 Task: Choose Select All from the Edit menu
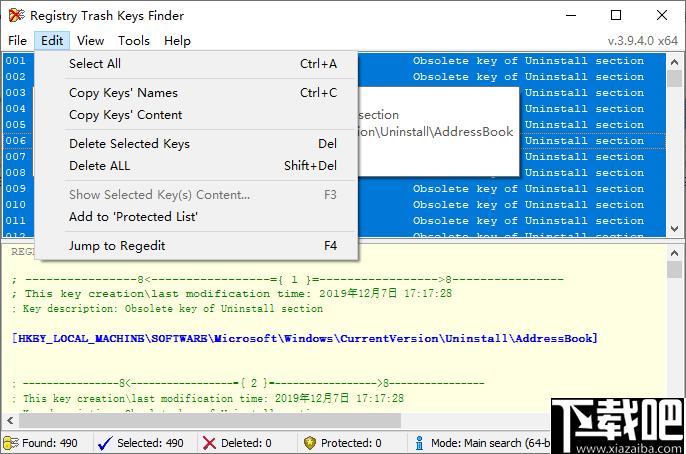[x=95, y=64]
